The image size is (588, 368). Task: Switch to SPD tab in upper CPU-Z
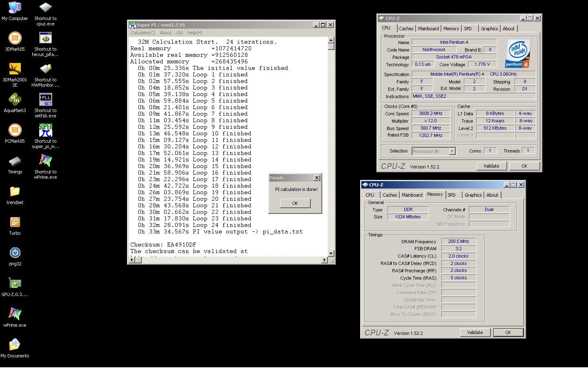(468, 29)
